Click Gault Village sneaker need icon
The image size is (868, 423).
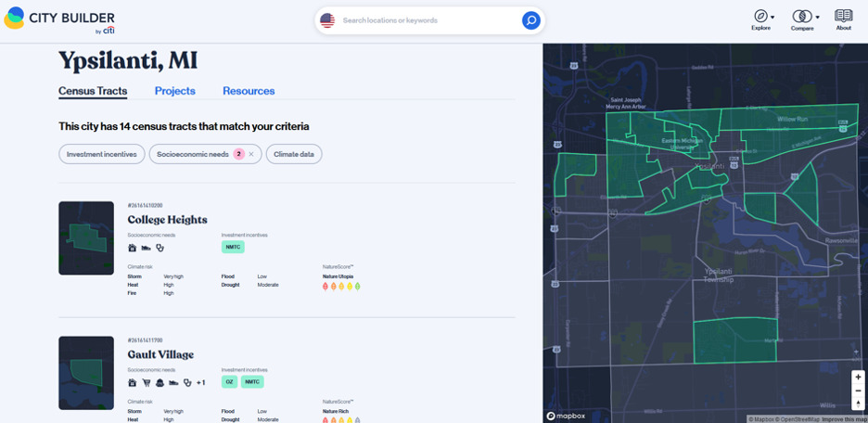tap(173, 382)
